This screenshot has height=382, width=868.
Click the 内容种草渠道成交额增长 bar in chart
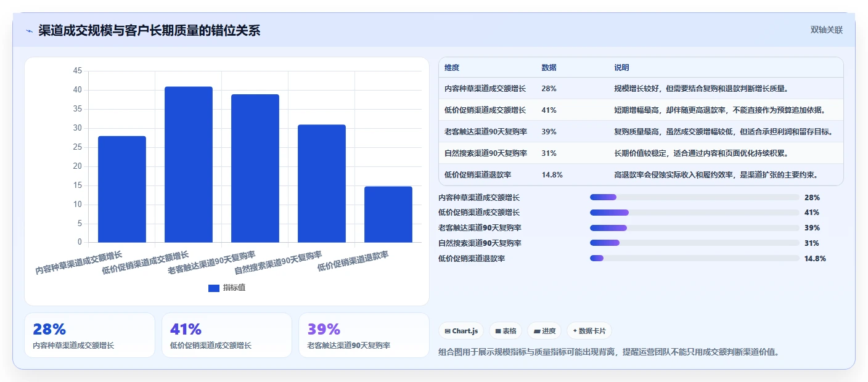[122, 189]
